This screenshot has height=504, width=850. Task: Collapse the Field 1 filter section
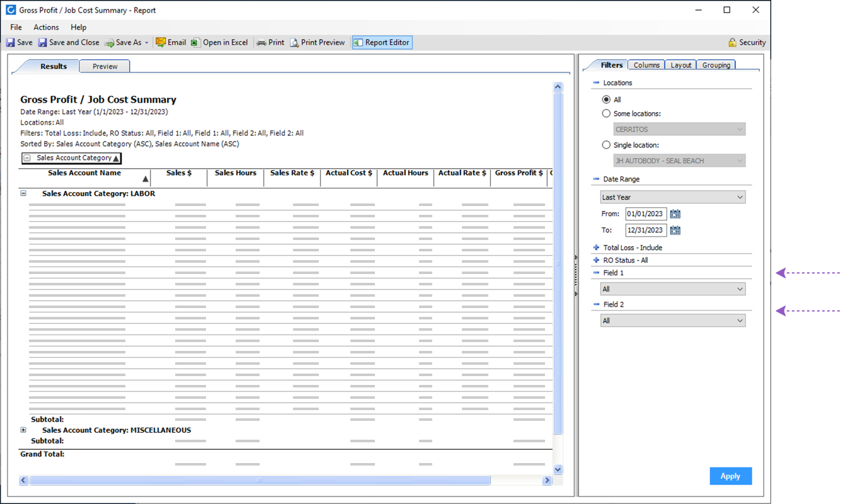point(596,273)
